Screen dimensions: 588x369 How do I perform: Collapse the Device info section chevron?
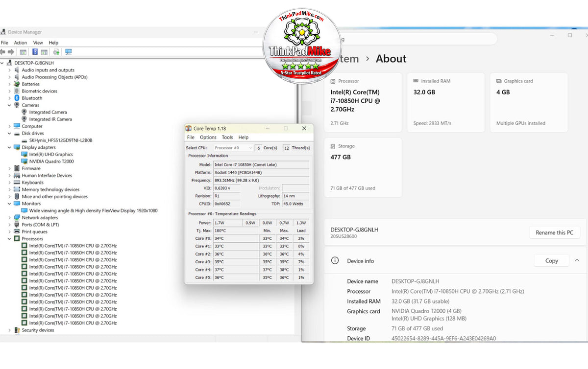click(x=577, y=261)
